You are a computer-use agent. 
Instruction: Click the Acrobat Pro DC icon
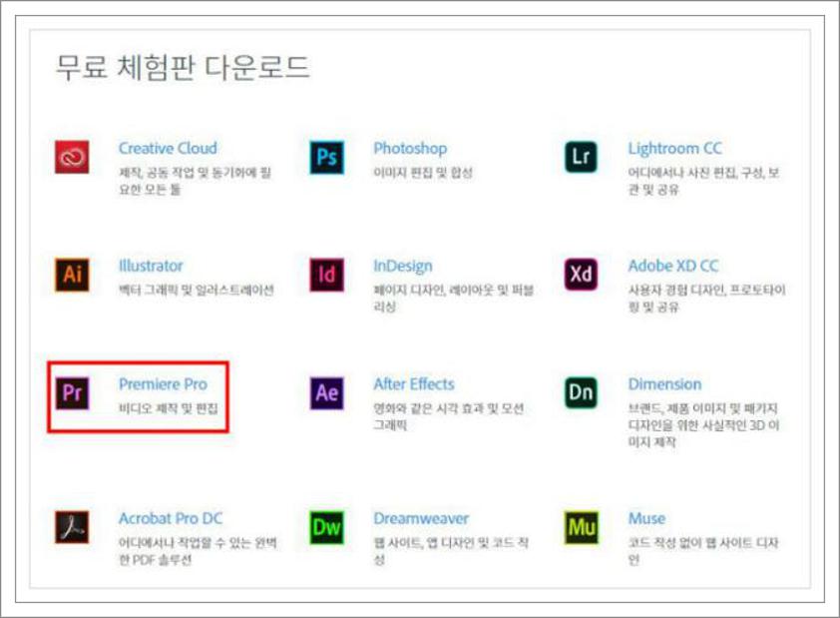pyautogui.click(x=72, y=527)
